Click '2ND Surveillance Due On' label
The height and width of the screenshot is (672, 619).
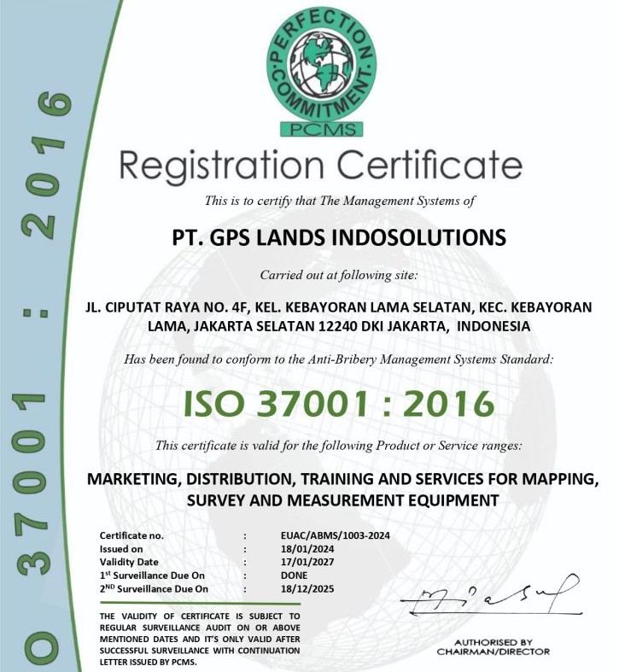point(154,589)
